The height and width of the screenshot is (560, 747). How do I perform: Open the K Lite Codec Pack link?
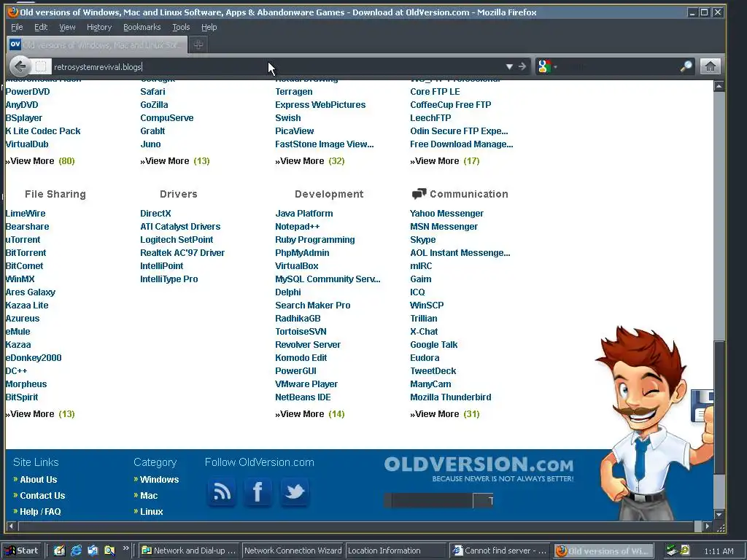43,131
